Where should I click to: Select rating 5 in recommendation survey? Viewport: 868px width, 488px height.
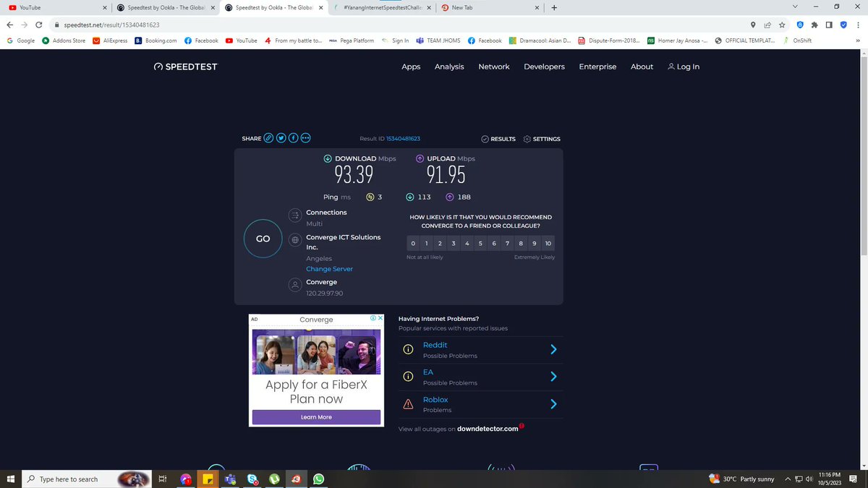pyautogui.click(x=480, y=244)
